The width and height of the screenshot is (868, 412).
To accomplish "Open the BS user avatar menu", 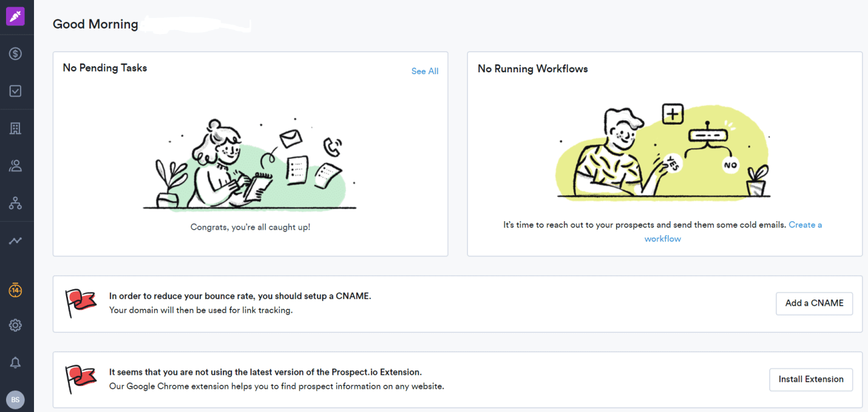I will click(15, 399).
